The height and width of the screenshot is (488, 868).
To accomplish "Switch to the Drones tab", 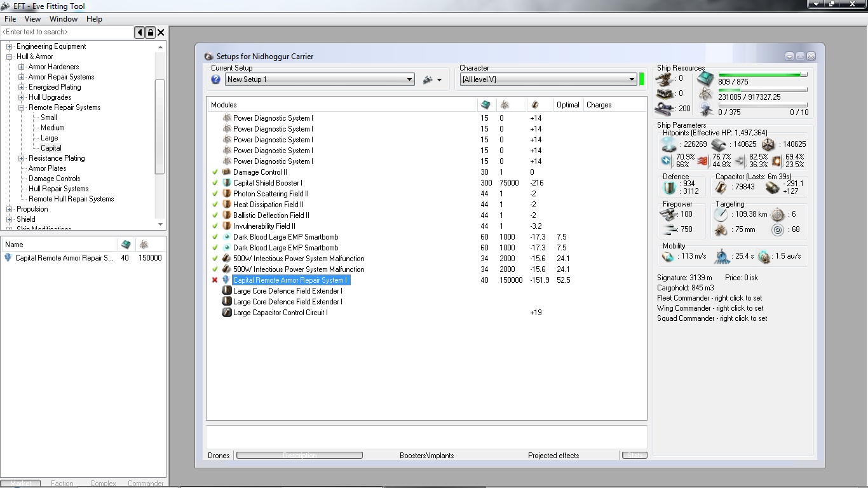I will (x=219, y=456).
